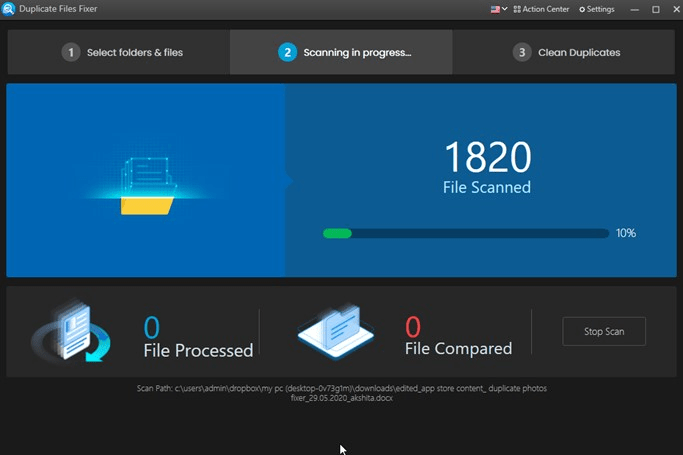Open the language flag dropdown
This screenshot has width=683, height=455.
(499, 9)
